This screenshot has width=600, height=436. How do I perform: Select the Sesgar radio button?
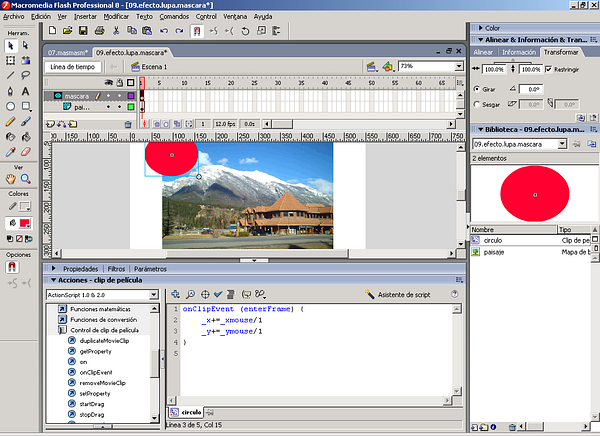click(476, 103)
